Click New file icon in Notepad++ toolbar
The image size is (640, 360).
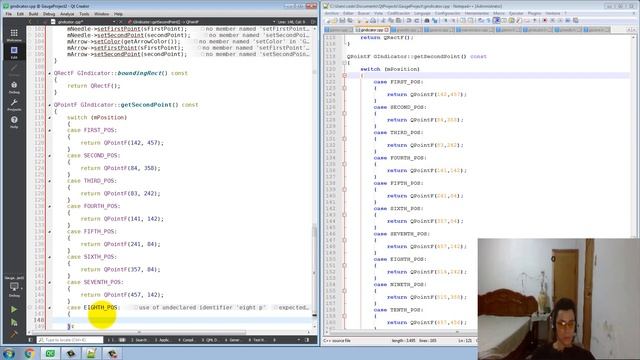(327, 20)
